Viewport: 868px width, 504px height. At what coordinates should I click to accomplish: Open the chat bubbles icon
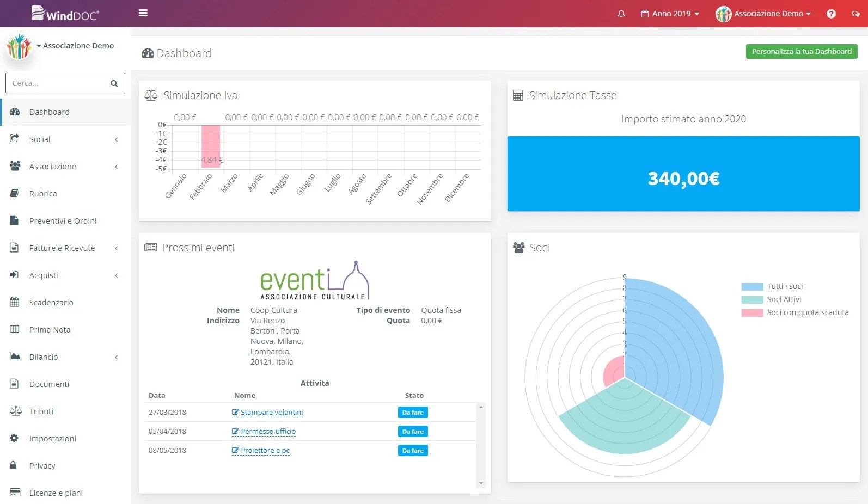855,14
